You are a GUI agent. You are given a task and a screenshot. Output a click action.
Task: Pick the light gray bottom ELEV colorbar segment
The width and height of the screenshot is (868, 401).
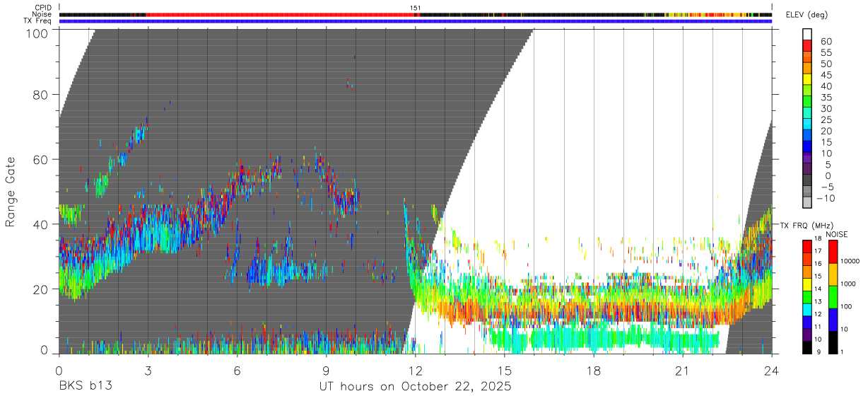[x=807, y=204]
